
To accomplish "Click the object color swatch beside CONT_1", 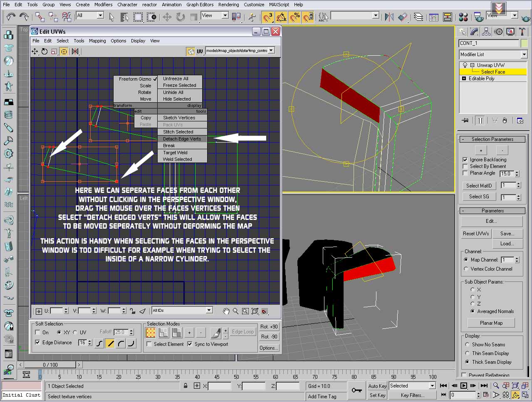I will [524, 43].
